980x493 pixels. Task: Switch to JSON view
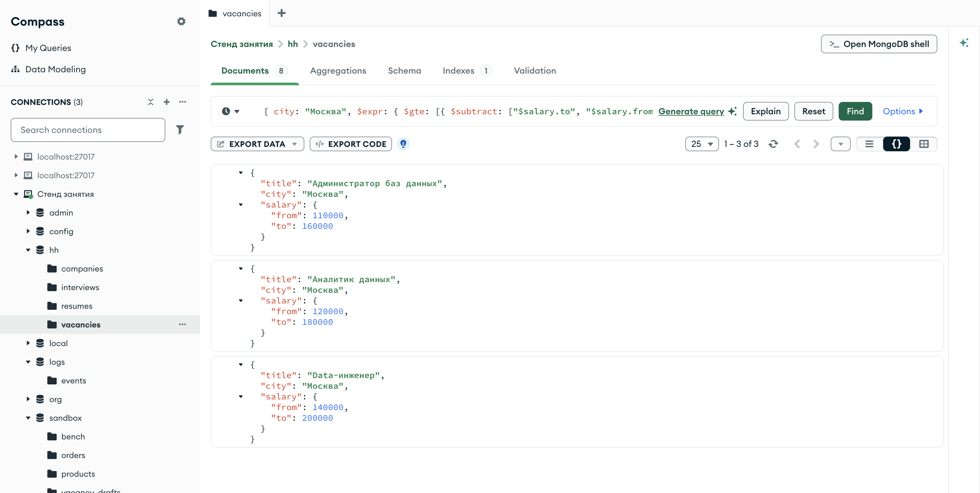click(x=897, y=144)
